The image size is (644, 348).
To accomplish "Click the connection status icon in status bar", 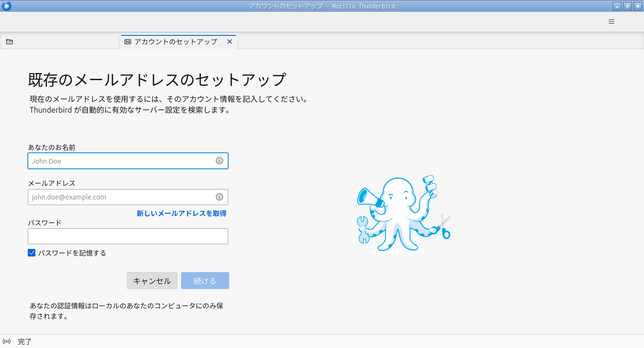I will pos(7,341).
